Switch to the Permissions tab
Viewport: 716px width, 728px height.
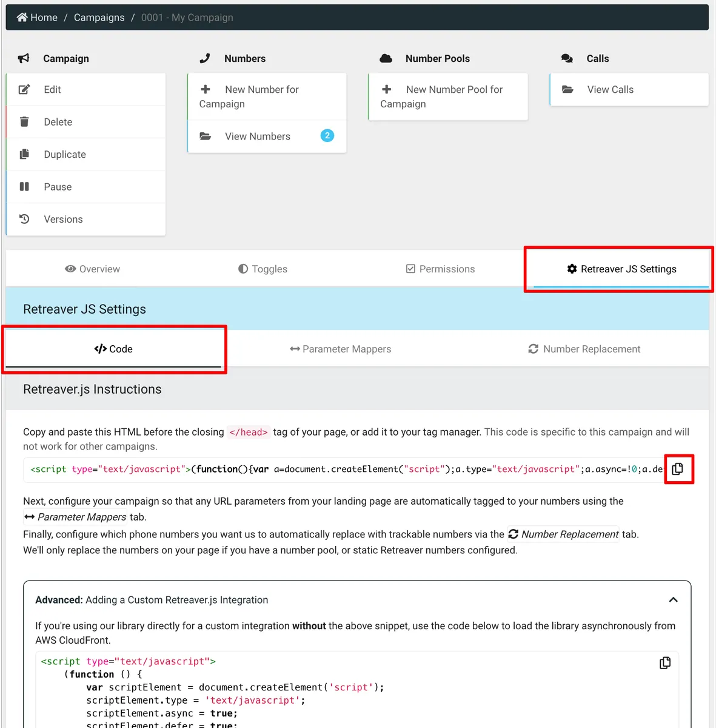[441, 269]
